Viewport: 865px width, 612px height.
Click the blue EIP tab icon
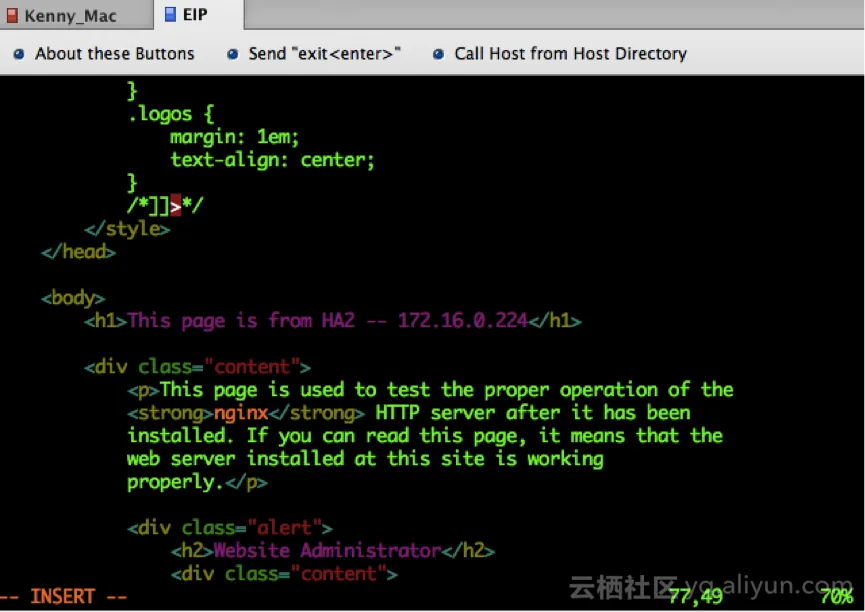pyautogui.click(x=170, y=14)
